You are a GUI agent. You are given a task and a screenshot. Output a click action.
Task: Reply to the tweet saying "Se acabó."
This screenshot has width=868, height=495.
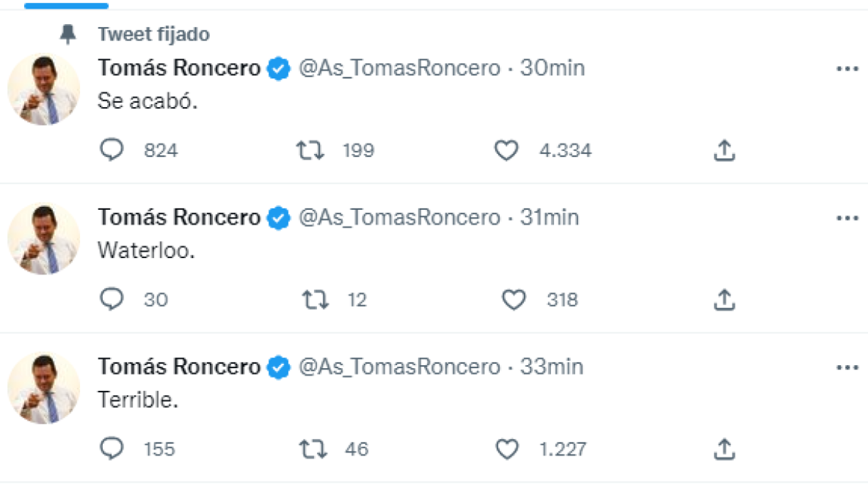point(112,150)
